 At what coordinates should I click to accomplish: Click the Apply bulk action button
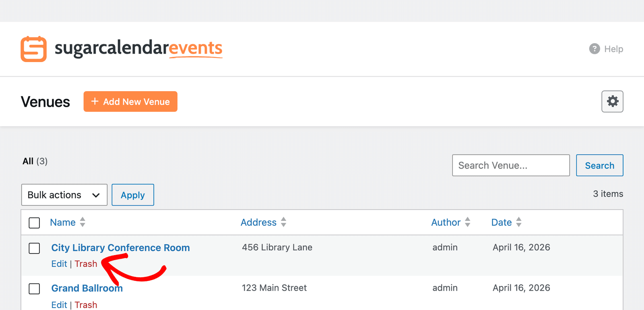click(133, 195)
